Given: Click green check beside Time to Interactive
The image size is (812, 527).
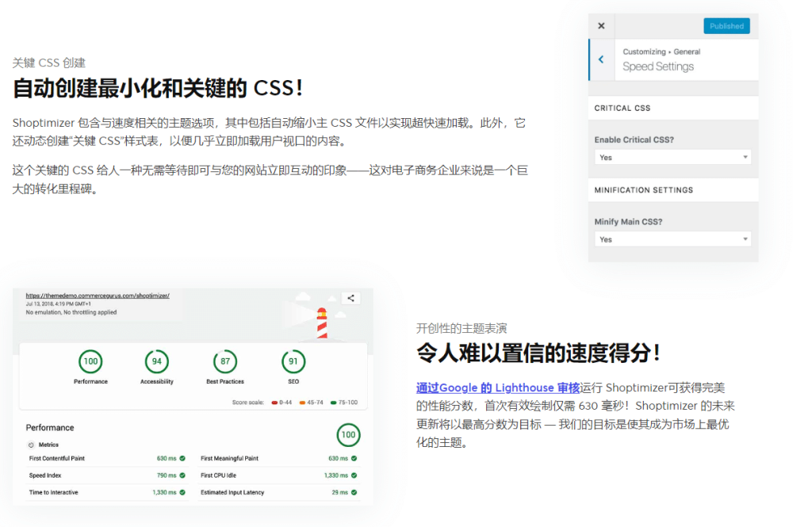Looking at the screenshot, I should 182,492.
